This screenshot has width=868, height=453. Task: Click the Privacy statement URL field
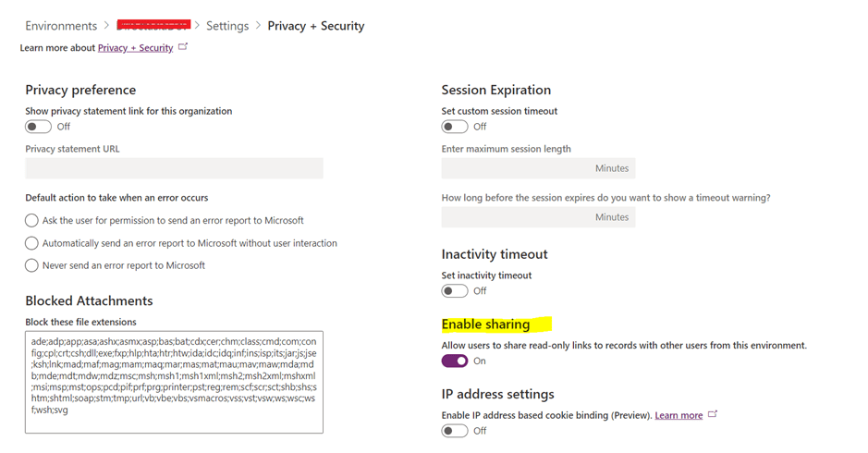click(174, 168)
